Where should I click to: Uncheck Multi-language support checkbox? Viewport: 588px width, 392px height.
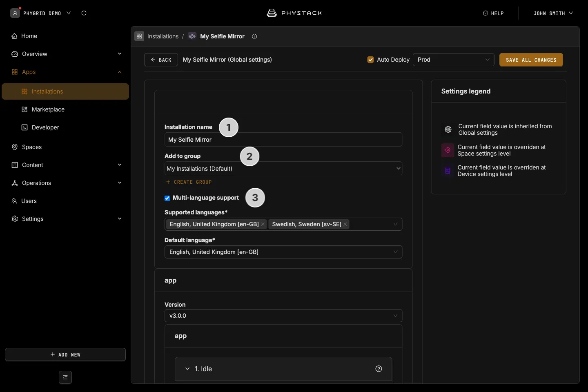(167, 198)
